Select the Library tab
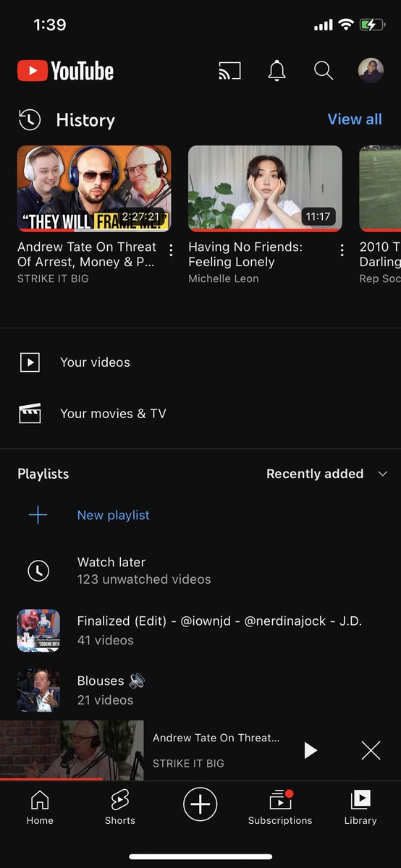This screenshot has height=868, width=401. (360, 807)
